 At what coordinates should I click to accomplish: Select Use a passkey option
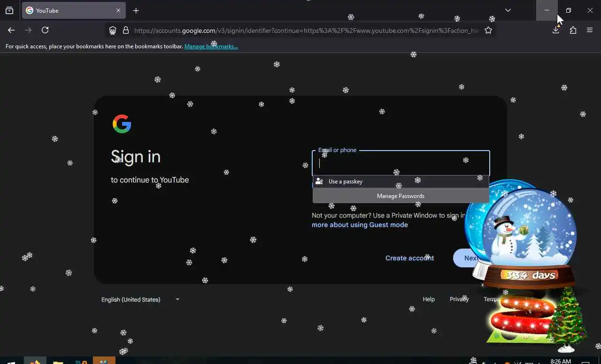(401, 182)
